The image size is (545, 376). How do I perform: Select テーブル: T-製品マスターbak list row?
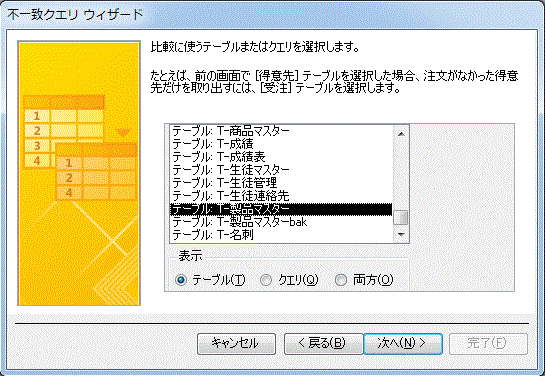click(x=281, y=222)
